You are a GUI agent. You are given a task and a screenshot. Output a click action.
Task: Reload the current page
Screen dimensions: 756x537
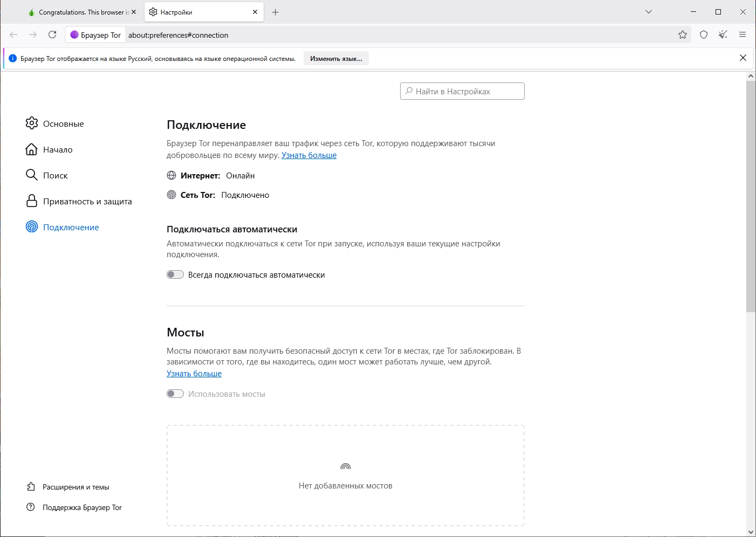click(x=52, y=35)
